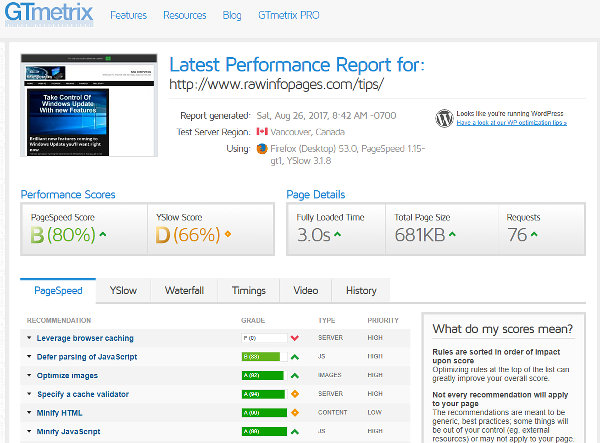This screenshot has width=600, height=443.
Task: Expand Minify JavaScript disclosure arrow
Action: [29, 431]
